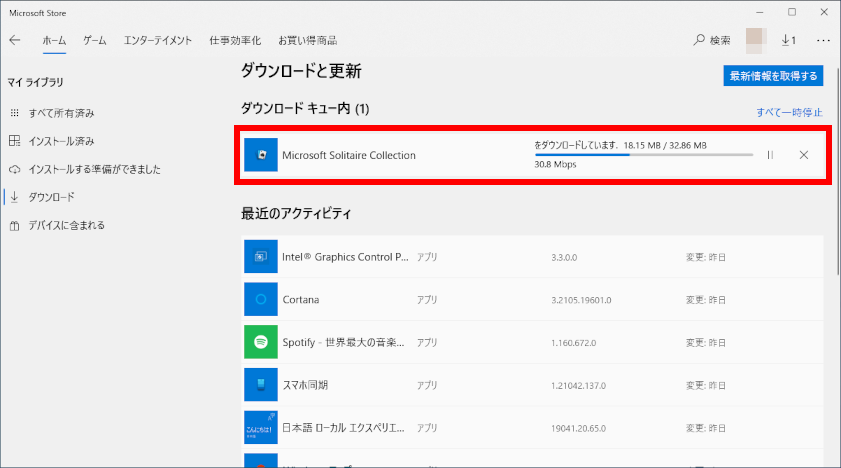841x468 pixels.
Task: Open the ホーム tab
Action: (x=54, y=41)
